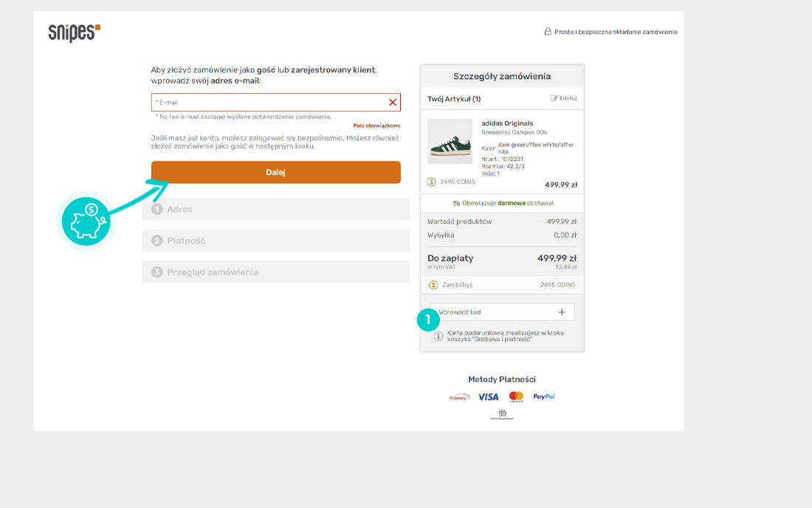This screenshot has height=508, width=812.
Task: Clear the E-mail field with red X
Action: coord(393,103)
